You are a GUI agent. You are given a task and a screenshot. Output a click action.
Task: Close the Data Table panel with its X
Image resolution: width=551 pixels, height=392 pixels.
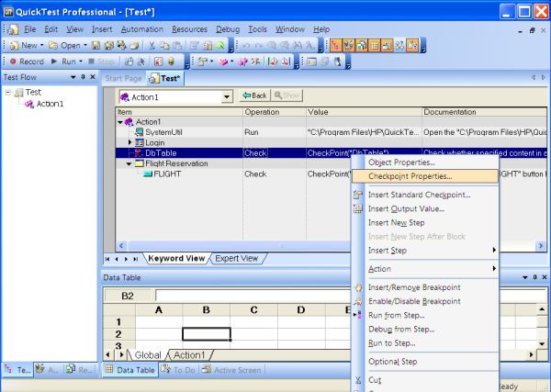point(545,277)
